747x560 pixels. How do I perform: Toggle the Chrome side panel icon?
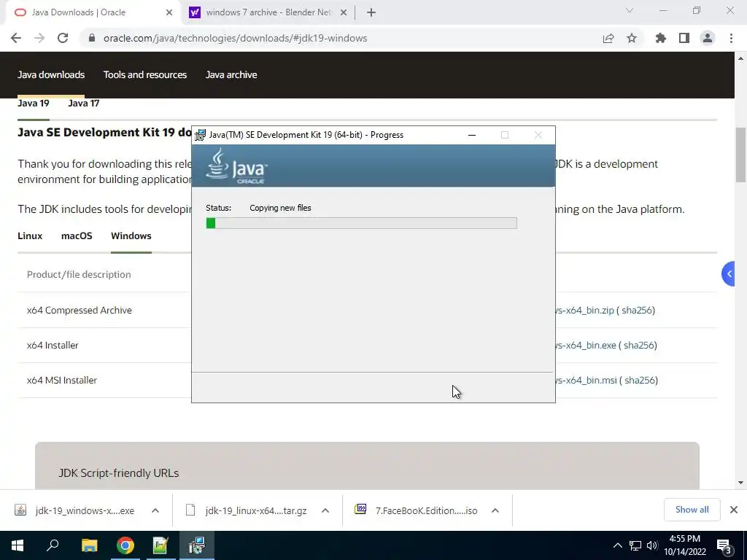[684, 38]
